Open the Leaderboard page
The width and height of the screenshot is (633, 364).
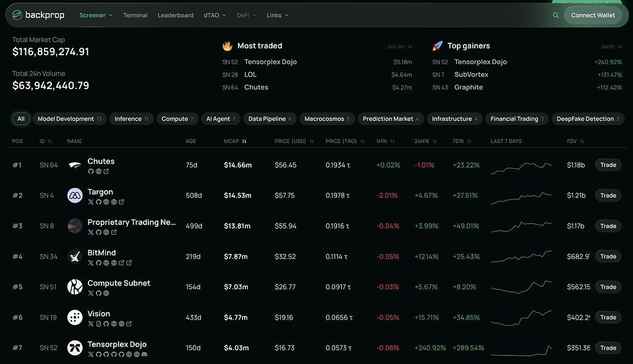[176, 15]
